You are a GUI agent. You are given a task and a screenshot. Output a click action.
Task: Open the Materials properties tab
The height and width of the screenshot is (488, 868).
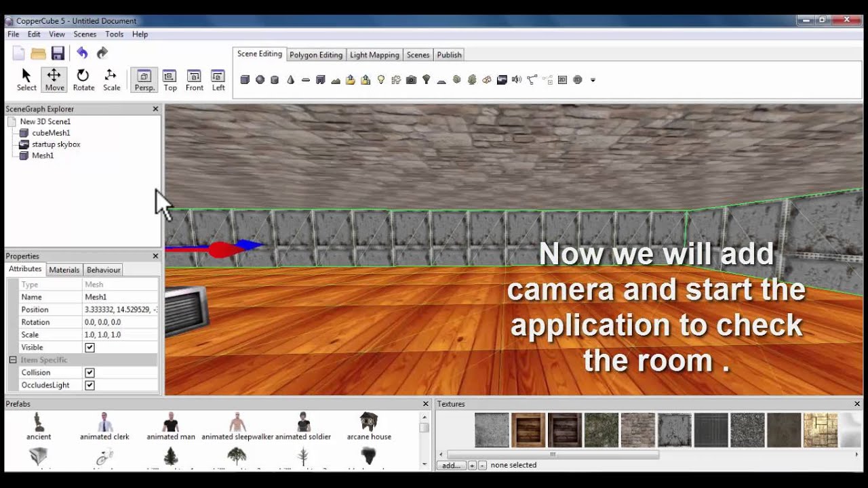tap(64, 270)
